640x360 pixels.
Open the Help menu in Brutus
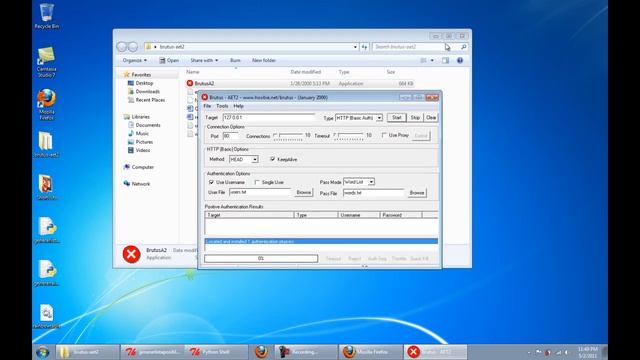238,106
